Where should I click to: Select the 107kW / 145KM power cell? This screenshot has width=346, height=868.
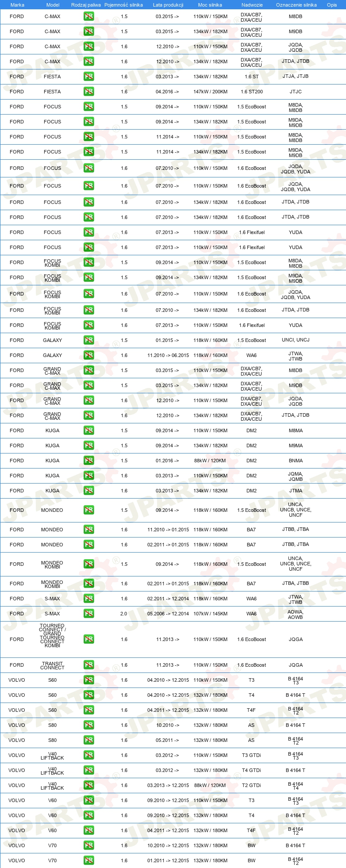point(210,614)
